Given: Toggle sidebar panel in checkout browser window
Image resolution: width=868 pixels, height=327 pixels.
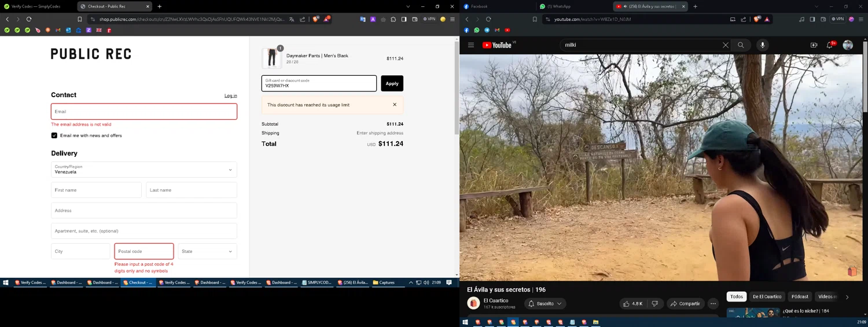Looking at the screenshot, I should click(x=404, y=19).
